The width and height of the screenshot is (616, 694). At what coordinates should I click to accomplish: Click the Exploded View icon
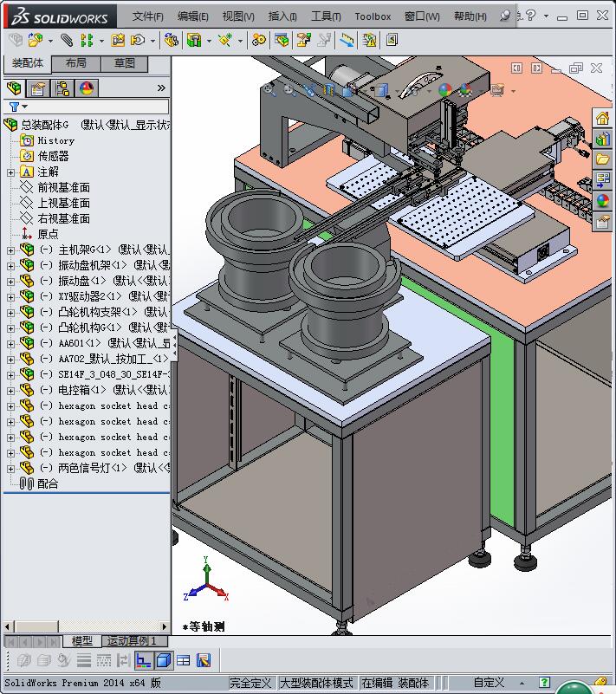tap(303, 40)
